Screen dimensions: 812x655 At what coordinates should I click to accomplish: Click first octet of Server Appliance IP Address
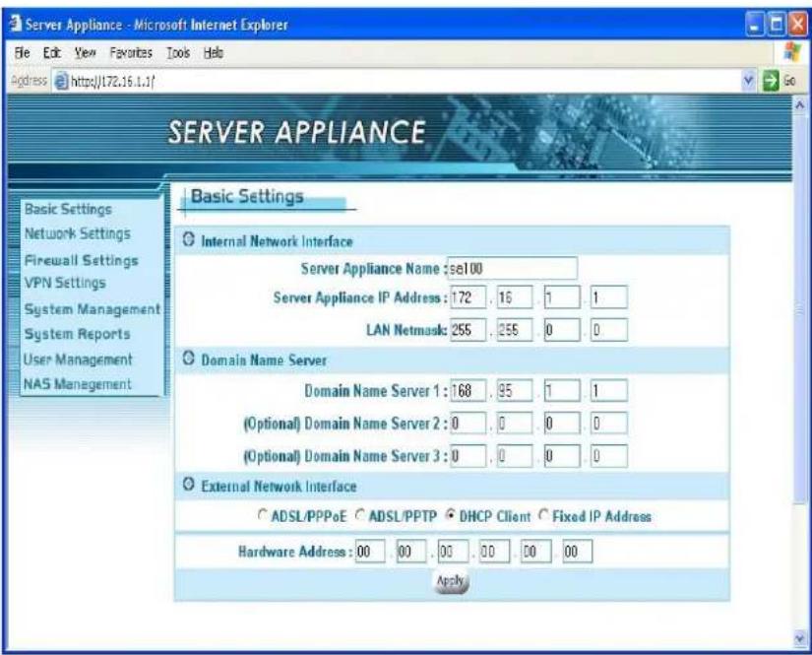tap(468, 297)
